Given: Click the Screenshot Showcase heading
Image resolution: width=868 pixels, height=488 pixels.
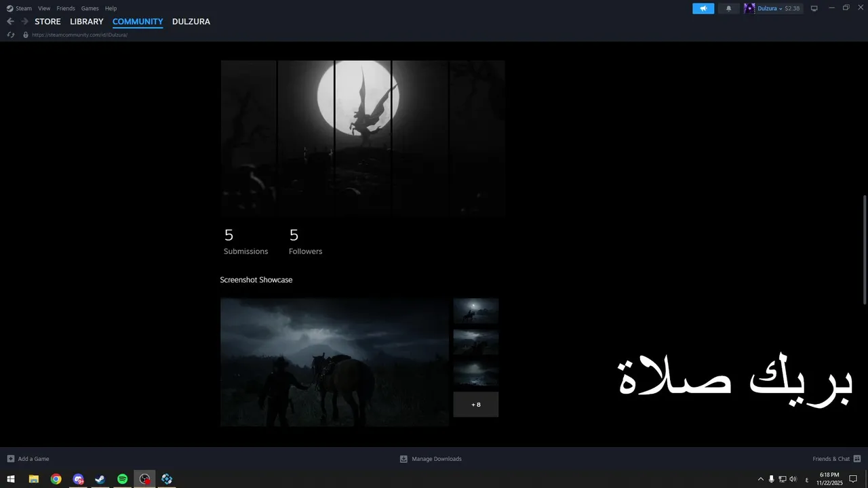Looking at the screenshot, I should point(256,280).
